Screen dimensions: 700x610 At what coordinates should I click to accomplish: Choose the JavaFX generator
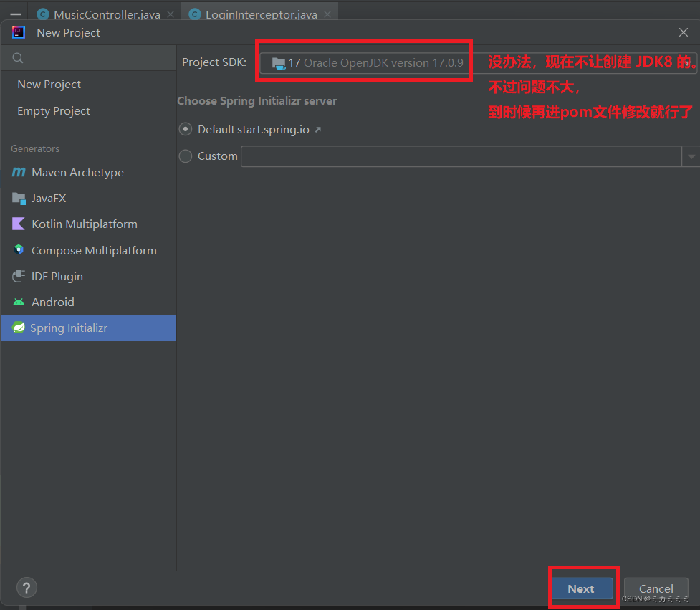coord(88,199)
